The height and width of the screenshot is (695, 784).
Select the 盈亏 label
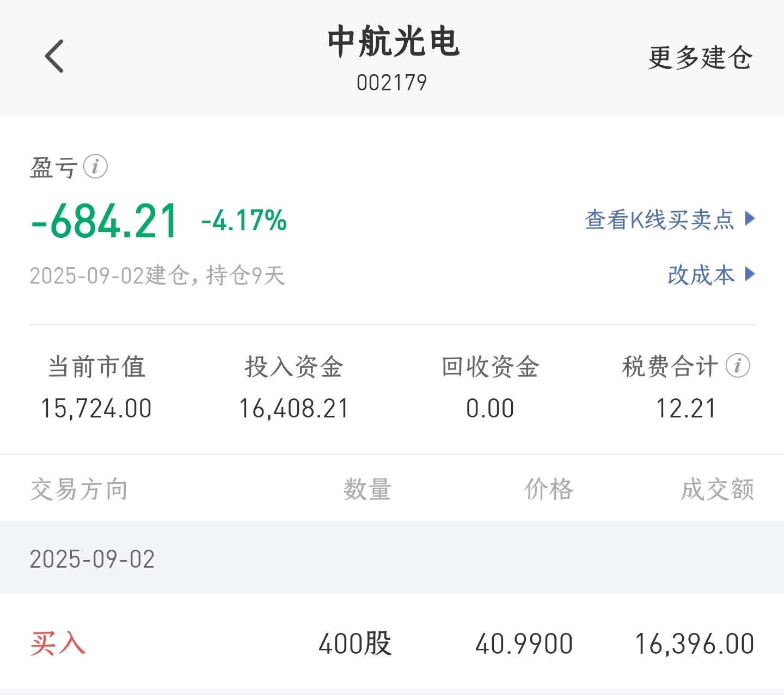tap(53, 167)
